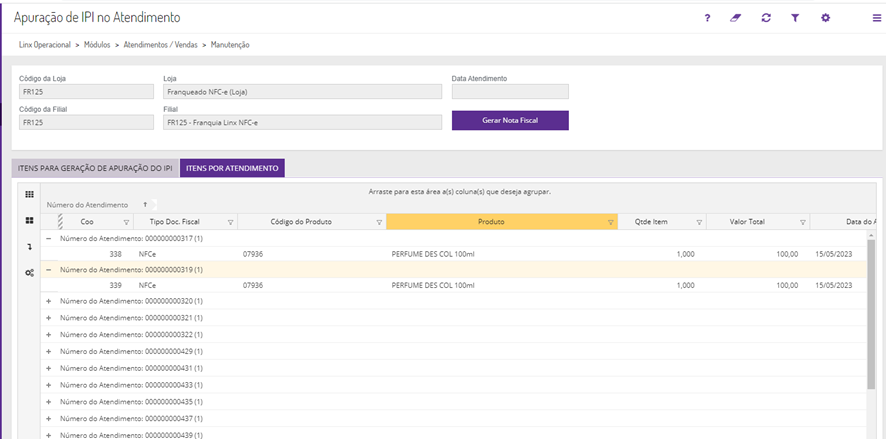Open the funnel filter icon in header
This screenshot has width=886, height=439.
795,18
